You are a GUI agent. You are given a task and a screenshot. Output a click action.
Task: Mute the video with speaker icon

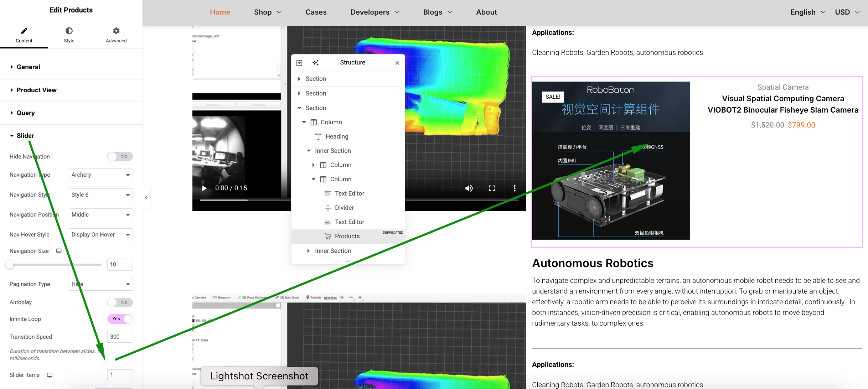469,188
